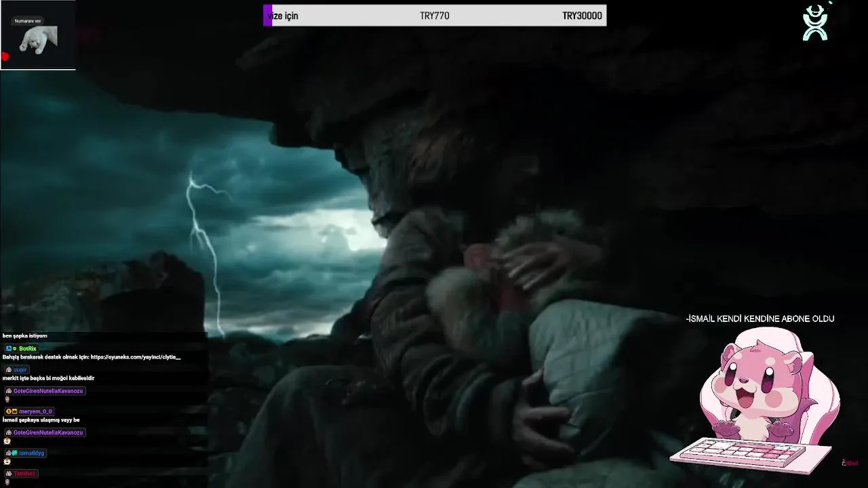
Task: Click the red username at chat bottom
Action: [x=24, y=474]
